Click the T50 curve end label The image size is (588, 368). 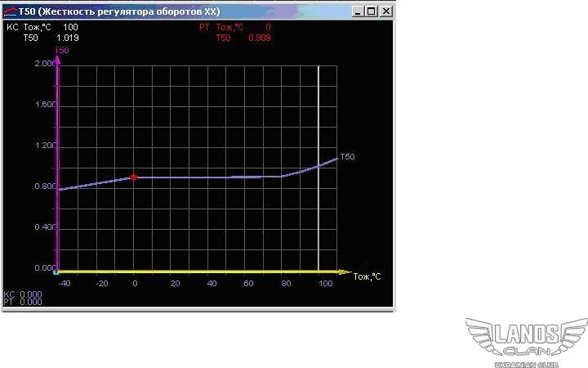point(348,156)
